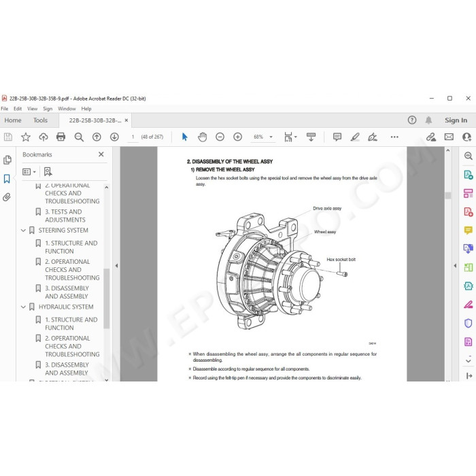The height and width of the screenshot is (476, 476).
Task: Add a comment with speech bubble icon
Action: click(337, 137)
